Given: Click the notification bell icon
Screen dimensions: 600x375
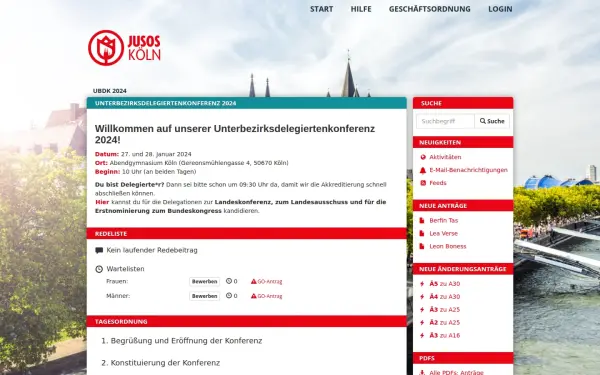Looking at the screenshot, I should pyautogui.click(x=422, y=170).
